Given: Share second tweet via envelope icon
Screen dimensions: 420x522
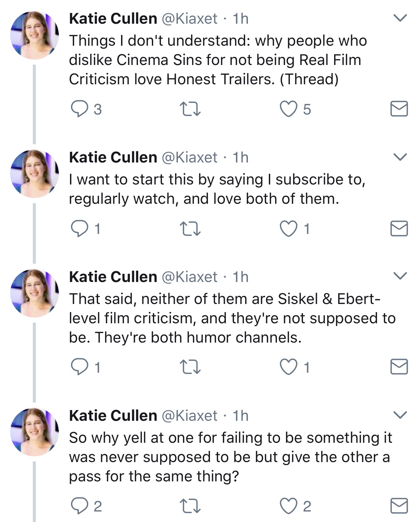Looking at the screenshot, I should [x=399, y=228].
